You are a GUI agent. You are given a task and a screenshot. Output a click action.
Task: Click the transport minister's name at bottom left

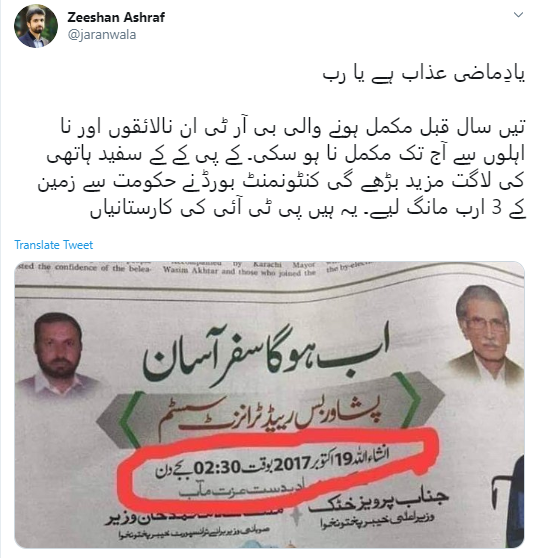[x=194, y=516]
